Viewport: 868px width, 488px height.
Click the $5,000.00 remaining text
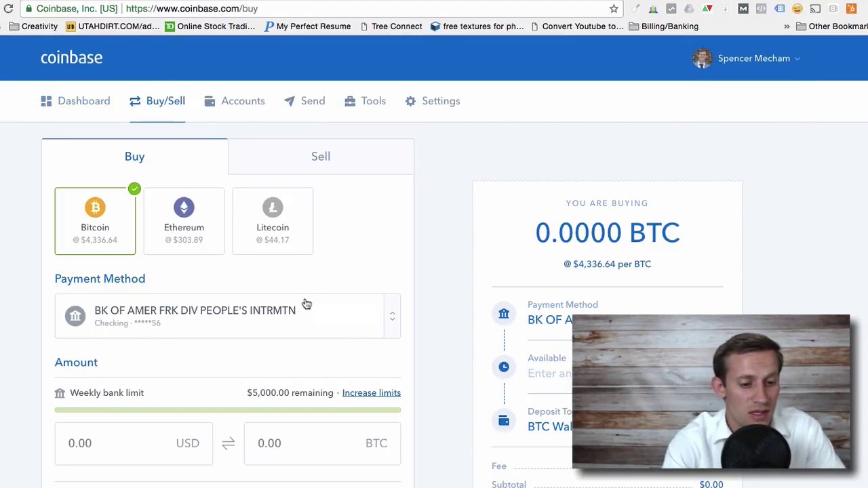[x=290, y=393]
